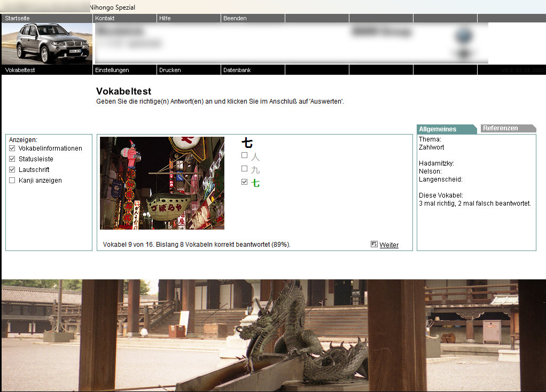The width and height of the screenshot is (546, 392).
Task: Uncheck the green 七 answer checkbox
Action: coord(245,182)
